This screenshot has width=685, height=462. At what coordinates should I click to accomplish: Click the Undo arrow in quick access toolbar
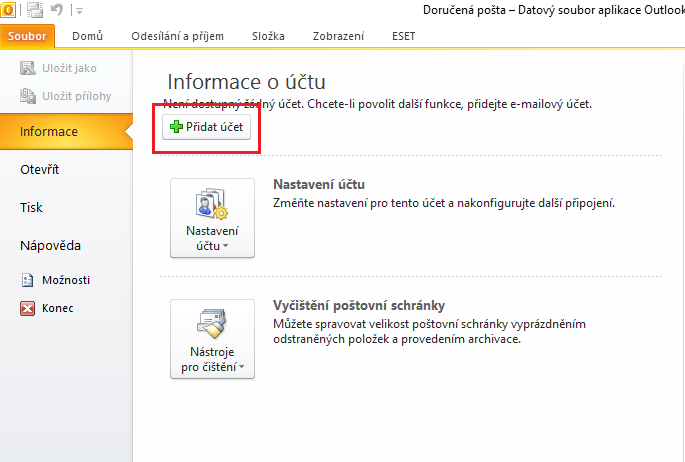58,10
